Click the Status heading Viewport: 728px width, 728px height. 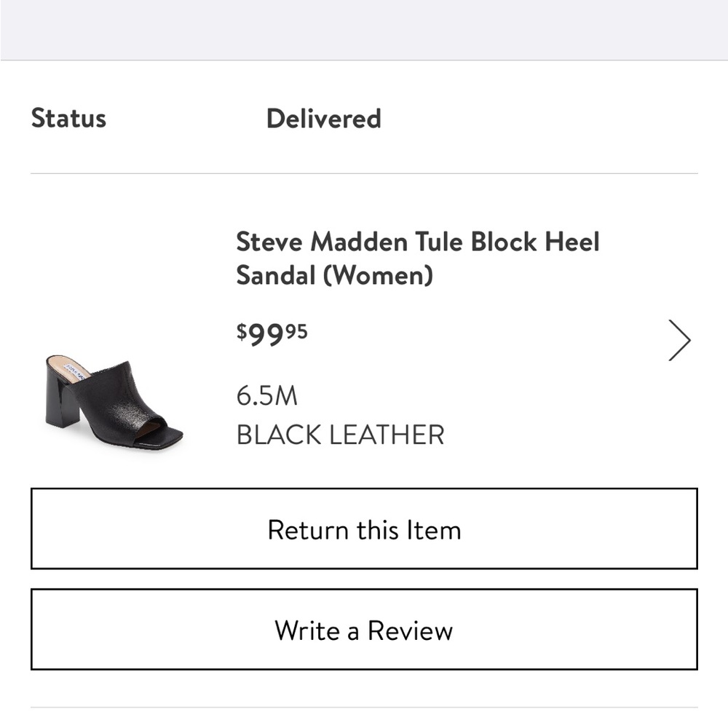click(x=69, y=118)
